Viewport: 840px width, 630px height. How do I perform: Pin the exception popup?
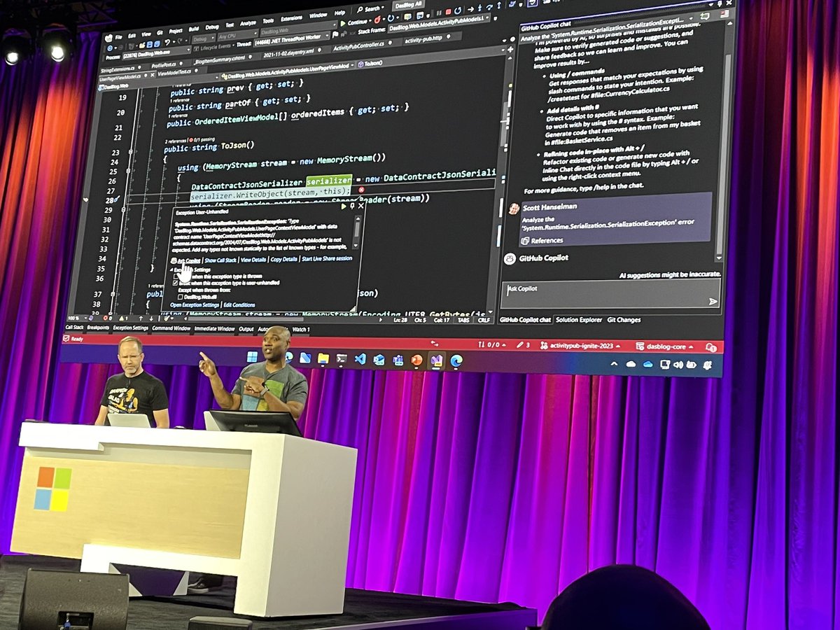[352, 206]
